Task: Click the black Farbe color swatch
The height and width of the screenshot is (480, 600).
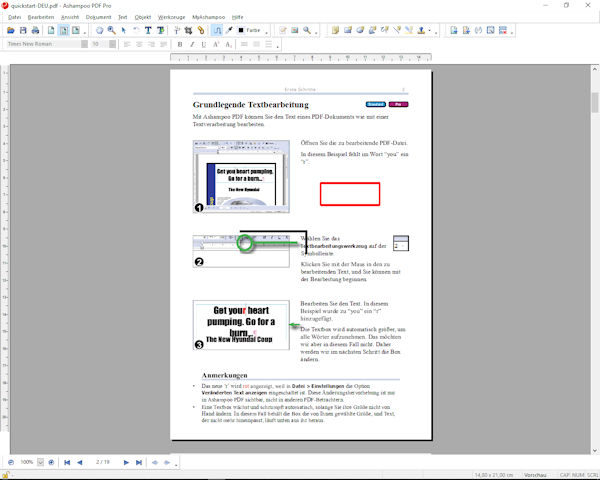Action: pos(241,30)
